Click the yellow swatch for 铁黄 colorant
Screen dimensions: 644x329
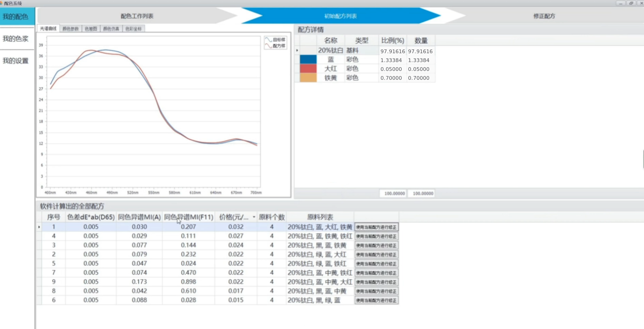[x=308, y=78]
